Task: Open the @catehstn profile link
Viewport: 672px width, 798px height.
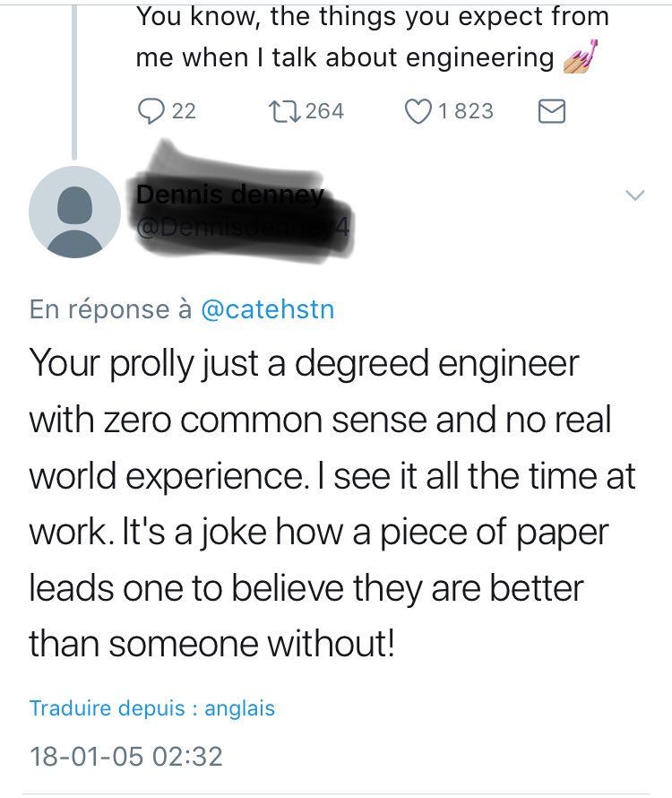Action: tap(267, 309)
